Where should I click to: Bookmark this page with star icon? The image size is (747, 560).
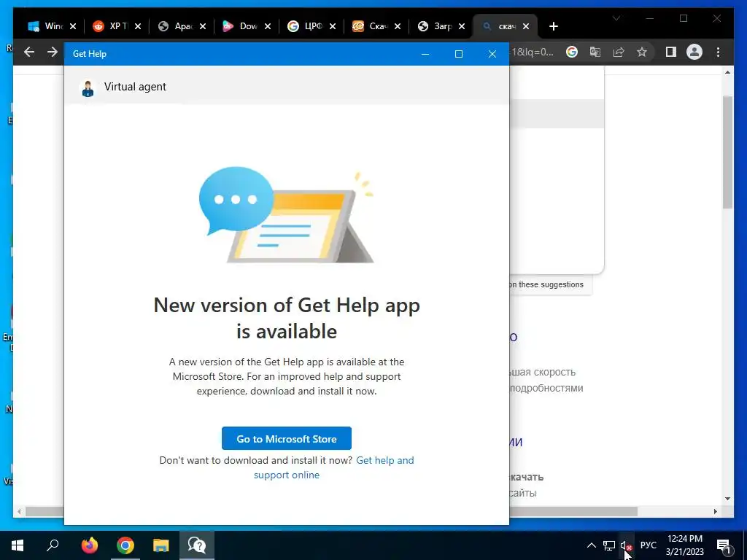642,52
